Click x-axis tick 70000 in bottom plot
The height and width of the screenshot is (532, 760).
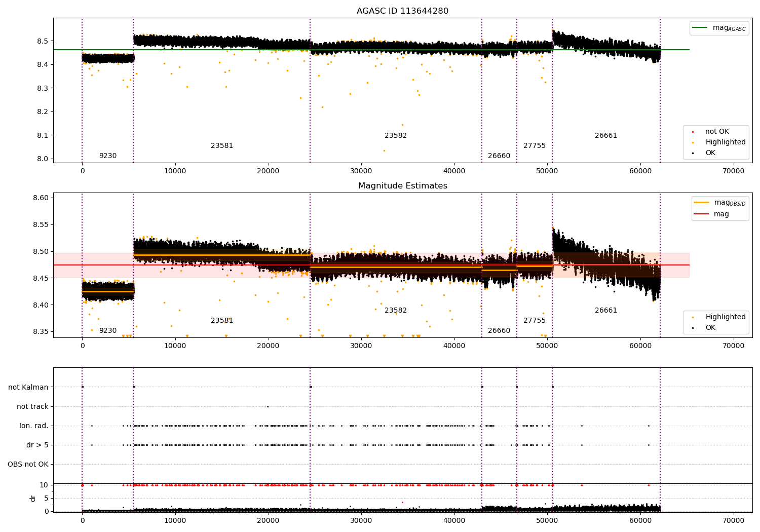click(733, 520)
